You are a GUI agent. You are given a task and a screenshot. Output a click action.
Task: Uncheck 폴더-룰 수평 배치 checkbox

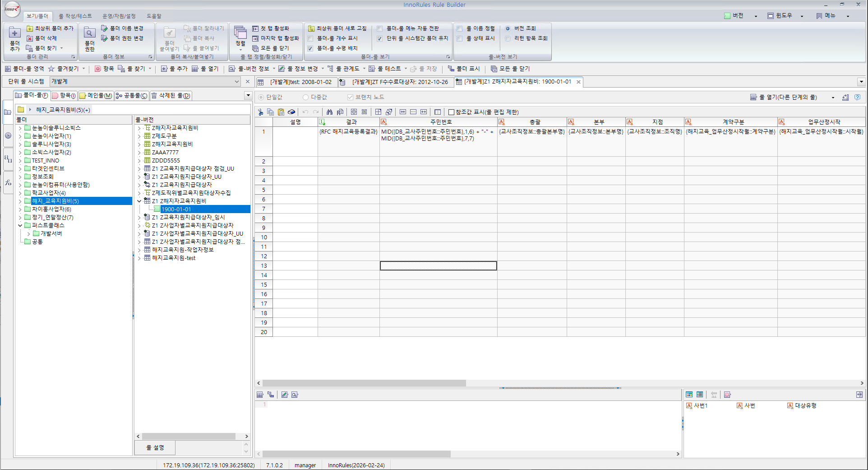coord(310,48)
